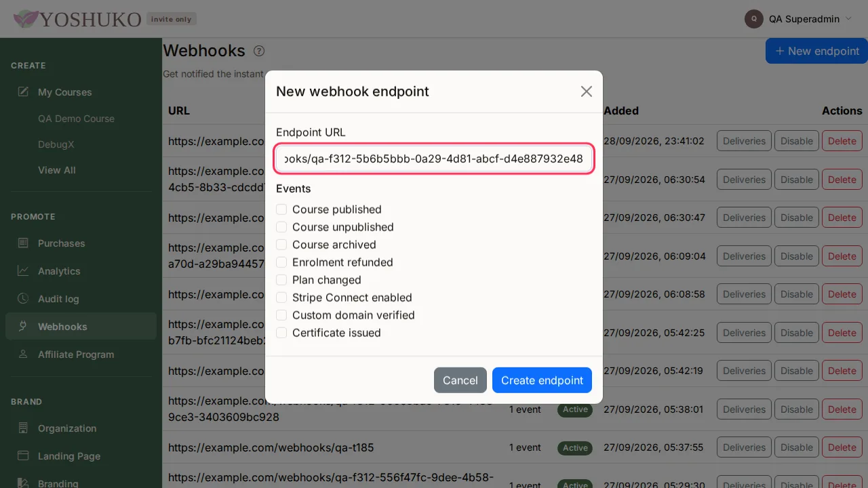868x488 pixels.
Task: Open the Landing Page settings
Action: click(x=81, y=455)
